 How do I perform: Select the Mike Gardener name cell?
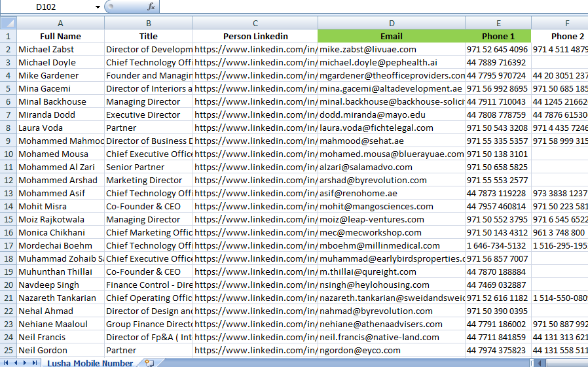click(x=60, y=76)
